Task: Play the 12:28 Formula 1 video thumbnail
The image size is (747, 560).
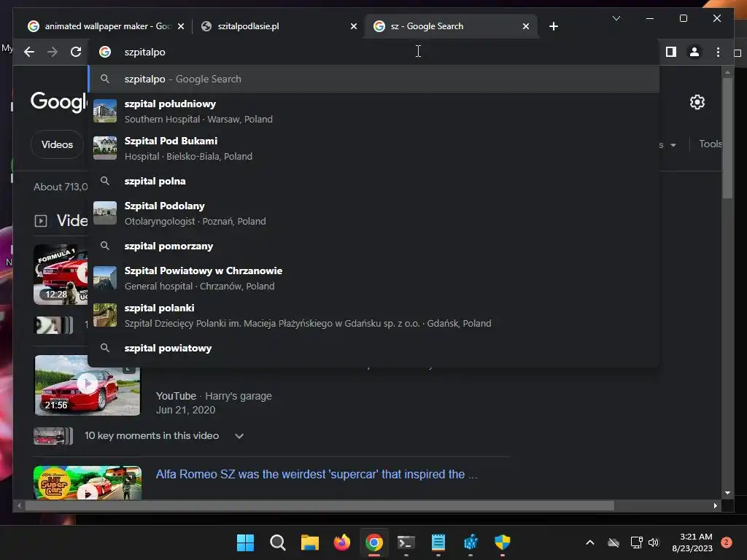Action: coord(61,274)
